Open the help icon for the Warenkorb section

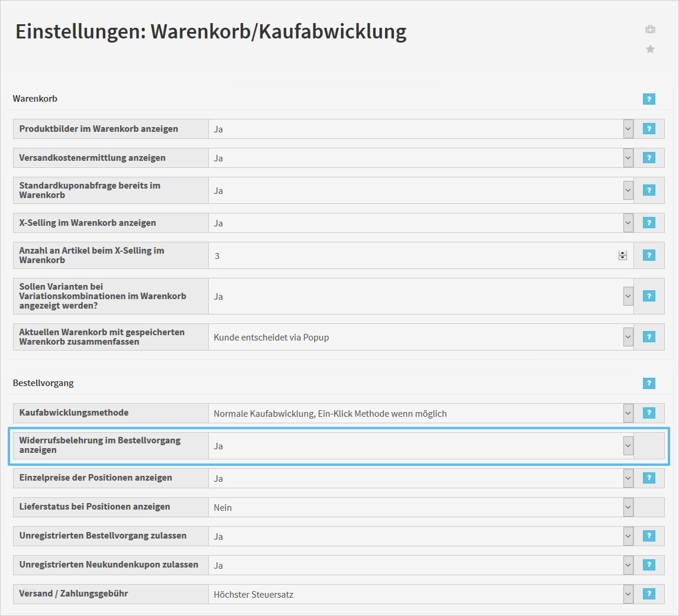[x=649, y=99]
